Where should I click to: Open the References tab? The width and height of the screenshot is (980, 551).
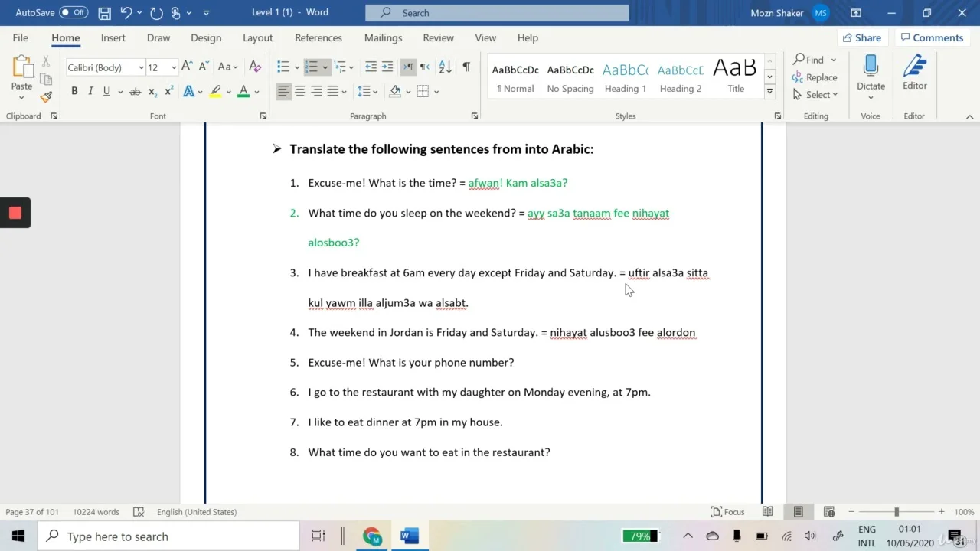pos(318,37)
